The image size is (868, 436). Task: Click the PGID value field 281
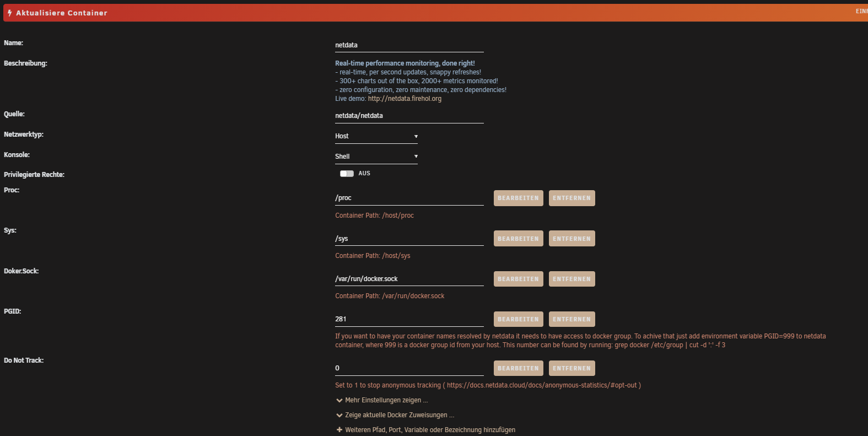(409, 319)
